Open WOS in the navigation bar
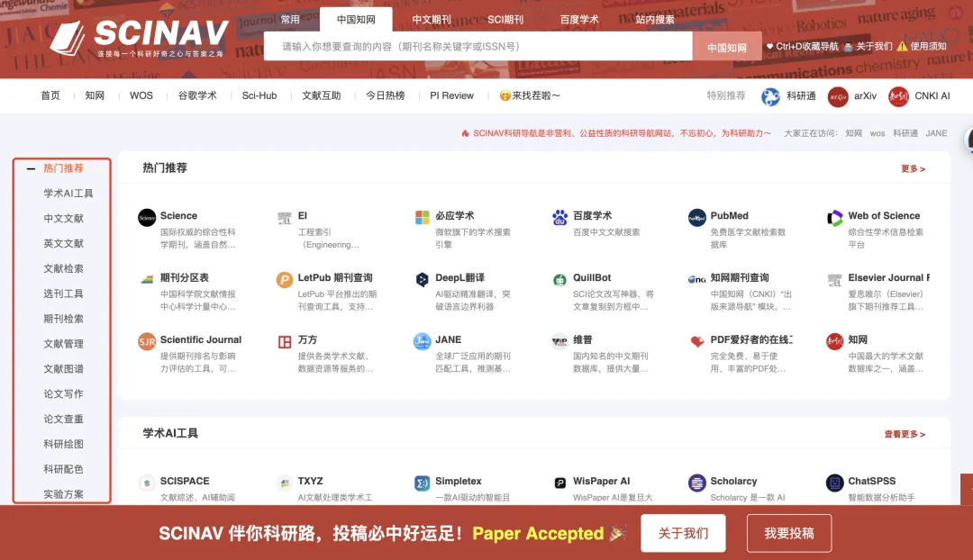This screenshot has height=560, width=973. (141, 95)
